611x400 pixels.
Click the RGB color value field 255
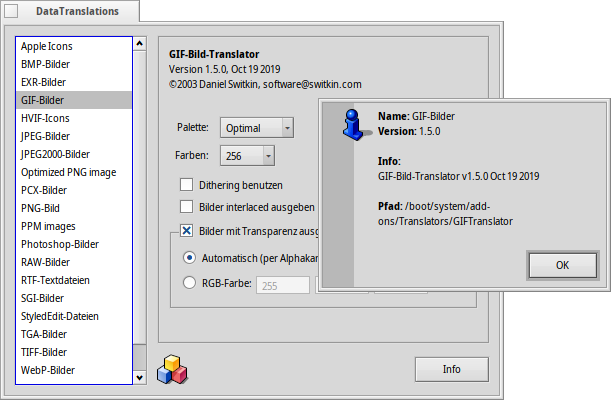[282, 285]
